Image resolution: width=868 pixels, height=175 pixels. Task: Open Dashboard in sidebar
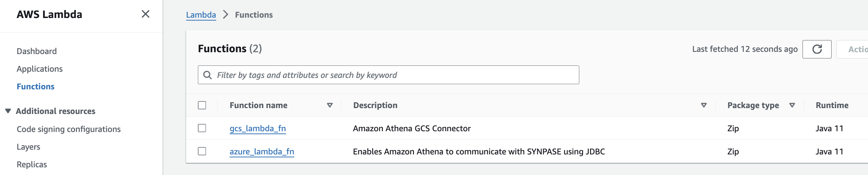click(x=37, y=51)
